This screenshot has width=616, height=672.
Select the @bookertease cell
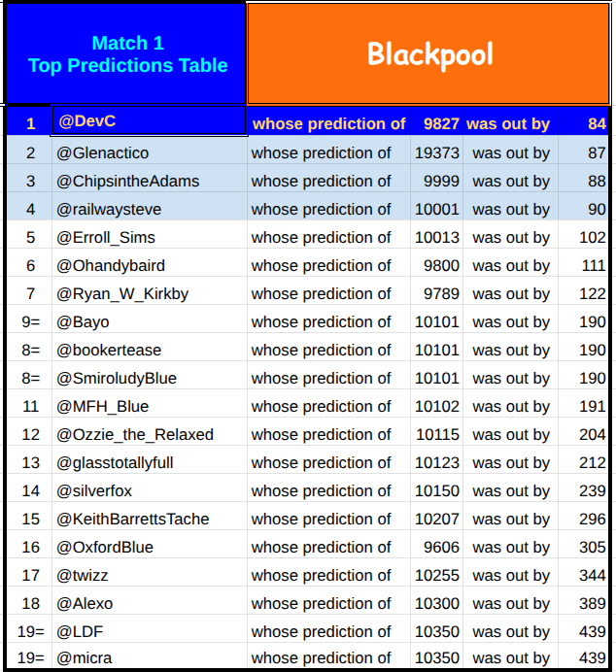[150, 351]
